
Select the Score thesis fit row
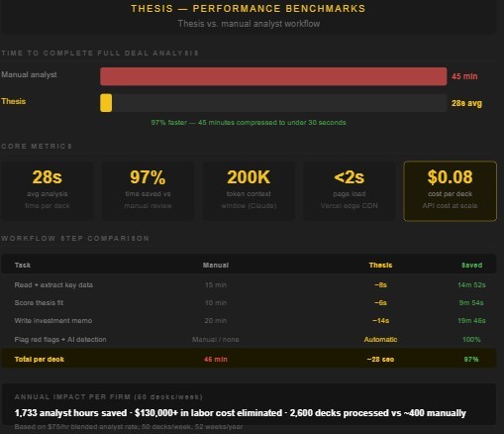point(249,302)
